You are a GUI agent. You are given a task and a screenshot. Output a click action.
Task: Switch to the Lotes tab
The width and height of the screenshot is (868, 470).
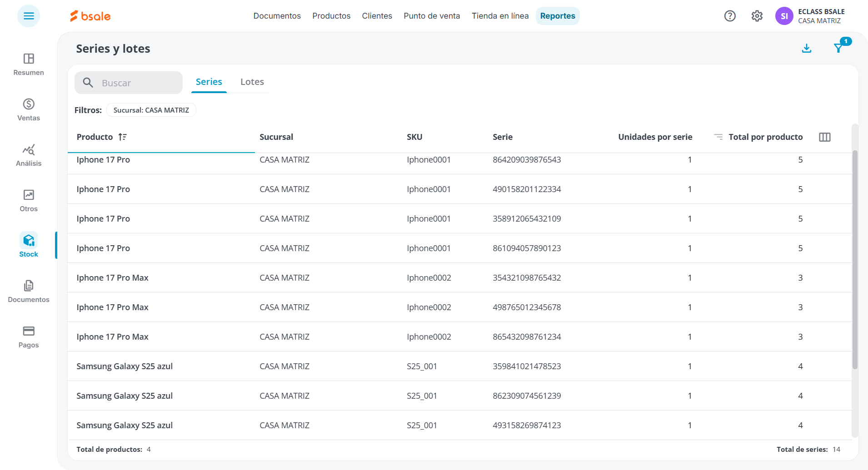pyautogui.click(x=252, y=82)
